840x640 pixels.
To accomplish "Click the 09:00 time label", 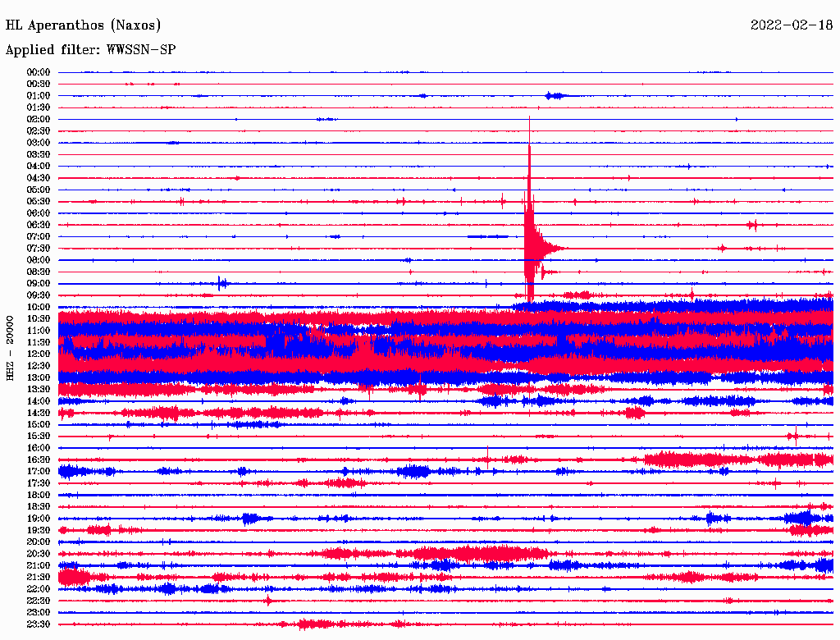I will (39, 284).
